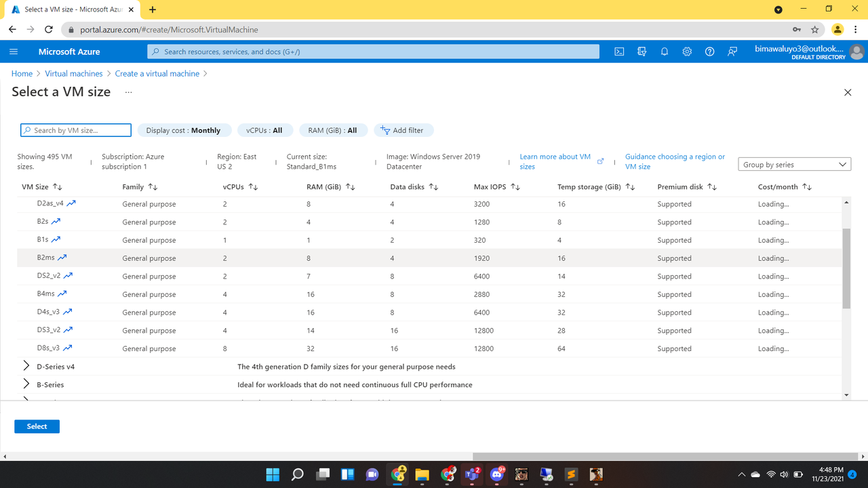
Task: Sort by Cost/month column arrows
Action: pos(806,187)
